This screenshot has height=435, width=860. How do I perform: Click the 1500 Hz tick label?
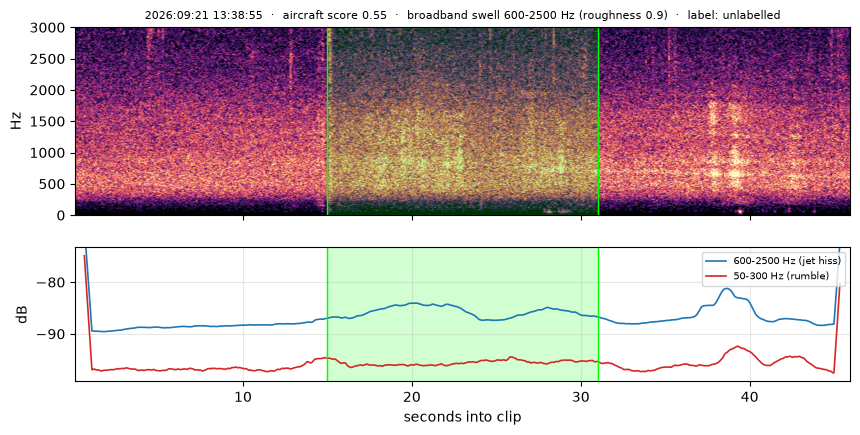pyautogui.click(x=48, y=121)
